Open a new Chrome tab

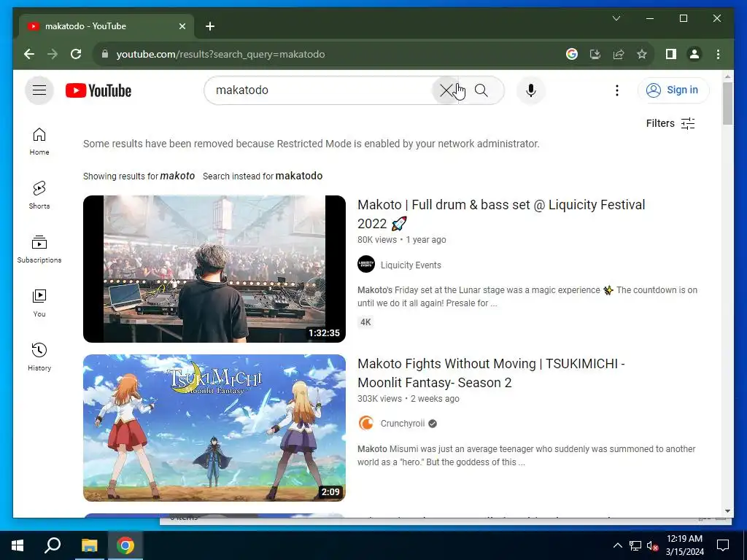click(210, 26)
